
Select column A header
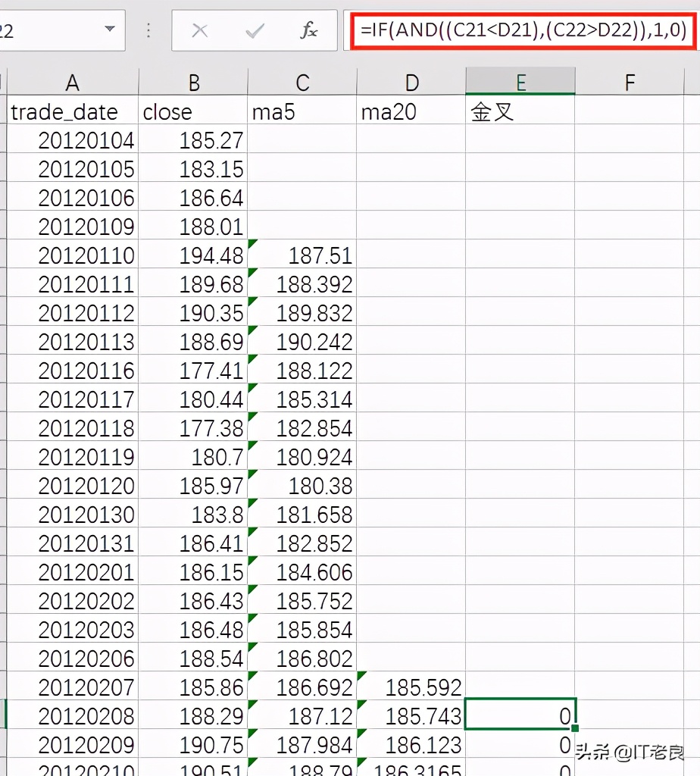pos(73,82)
